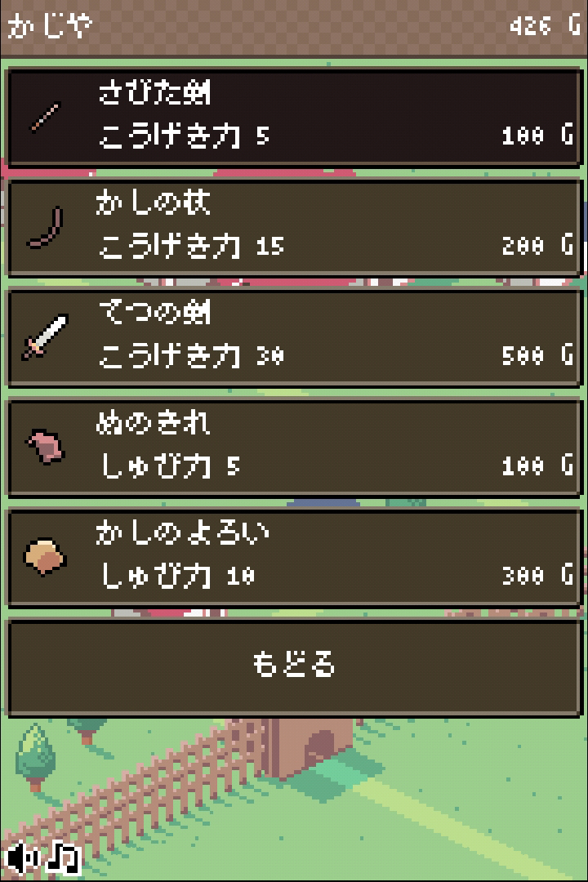Click the iron sword icon
588x882 pixels.
[x=45, y=337]
